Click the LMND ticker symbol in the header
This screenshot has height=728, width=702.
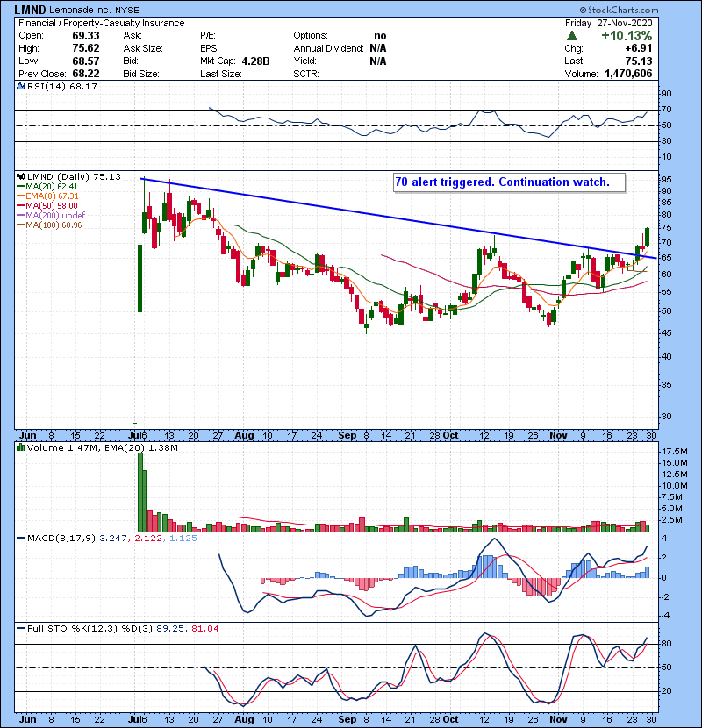point(30,10)
